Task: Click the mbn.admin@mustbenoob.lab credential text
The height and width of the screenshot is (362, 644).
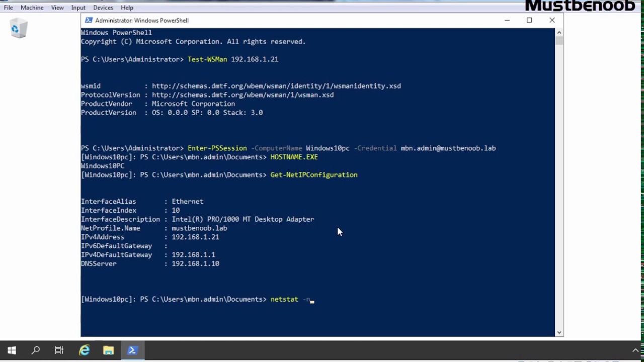Action: (x=448, y=148)
